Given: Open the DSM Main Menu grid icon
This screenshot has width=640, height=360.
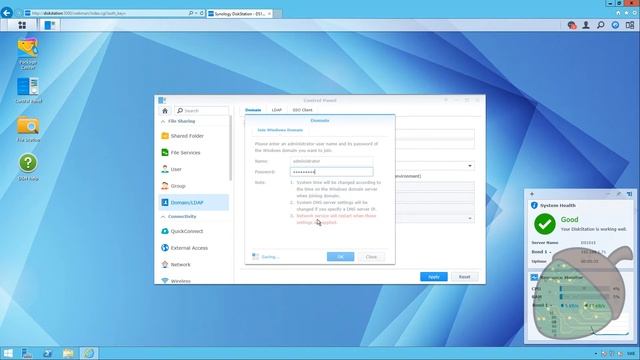Looking at the screenshot, I should 22,25.
